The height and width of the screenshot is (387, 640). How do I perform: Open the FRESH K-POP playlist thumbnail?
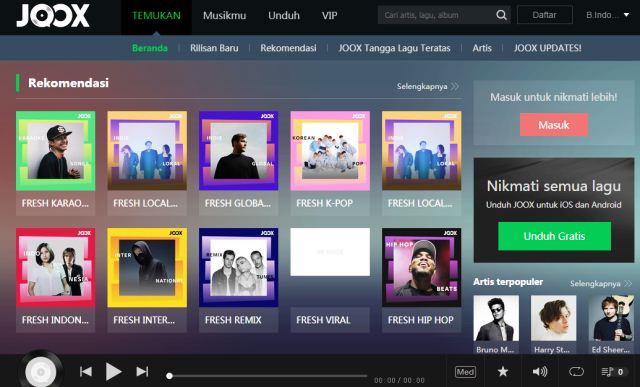point(330,151)
